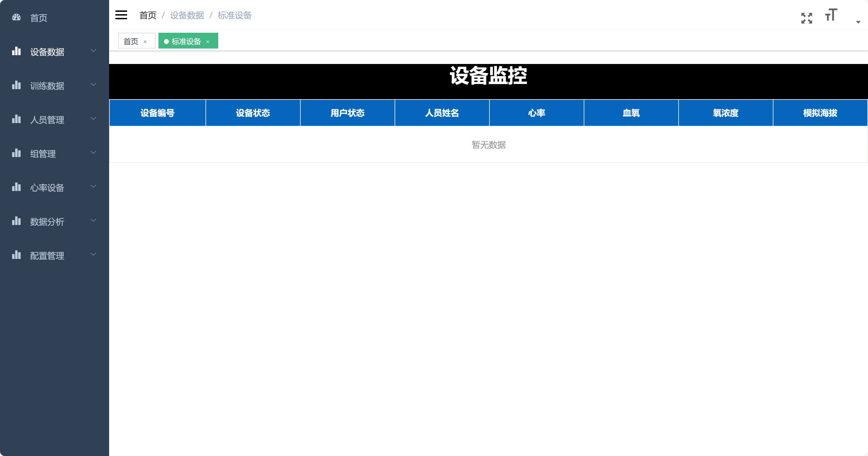Click the bar chart icon beside 心率设备
Viewport: 868px width, 456px height.
pyautogui.click(x=16, y=187)
